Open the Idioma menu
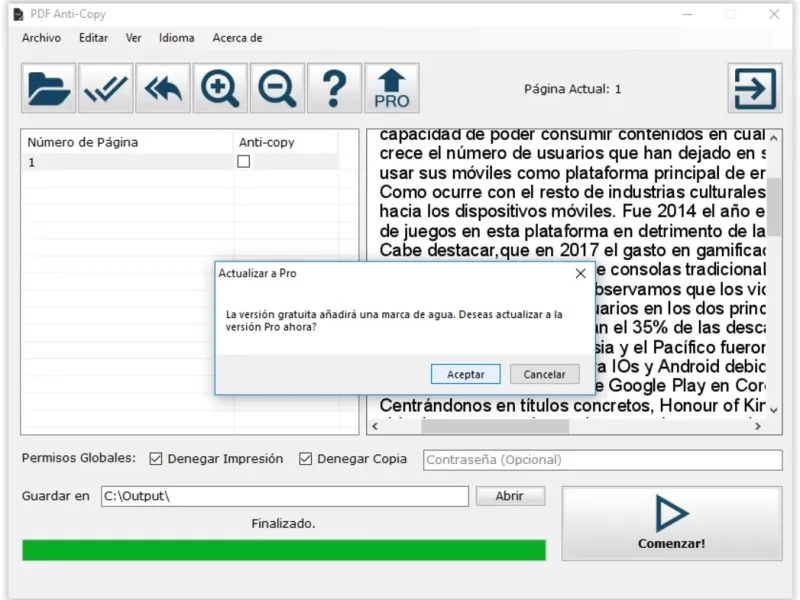Viewport: 800px width, 600px height. tap(177, 38)
